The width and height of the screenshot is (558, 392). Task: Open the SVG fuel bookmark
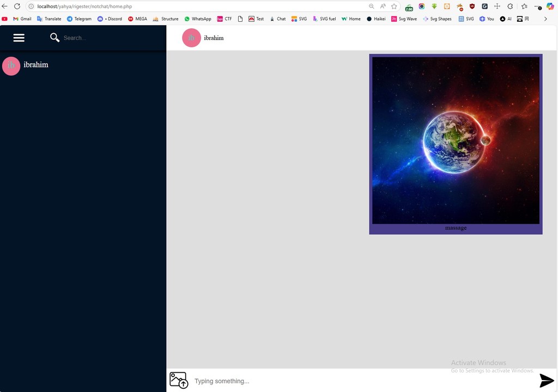pyautogui.click(x=324, y=19)
